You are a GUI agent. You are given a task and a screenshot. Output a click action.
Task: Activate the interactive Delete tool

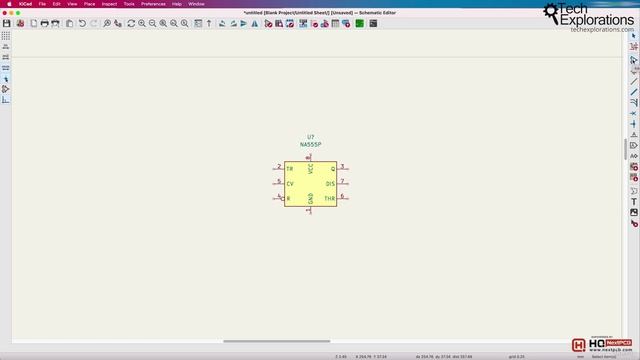coord(633,223)
